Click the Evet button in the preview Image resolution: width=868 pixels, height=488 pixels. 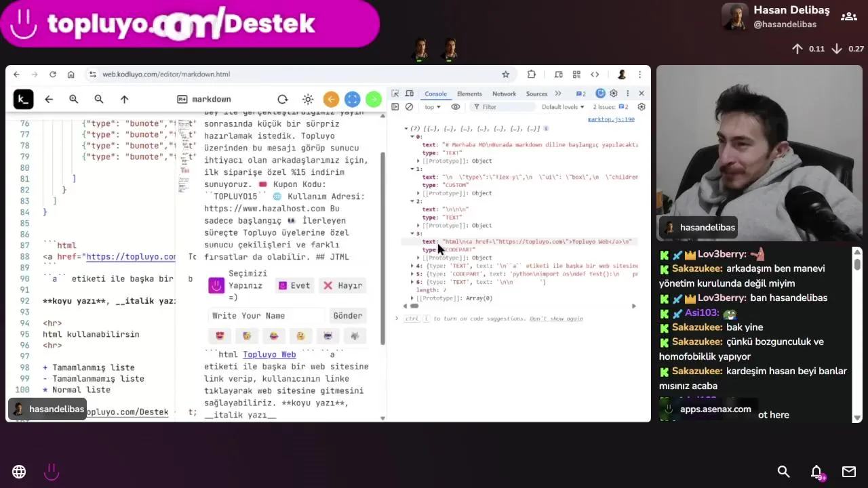pos(295,285)
